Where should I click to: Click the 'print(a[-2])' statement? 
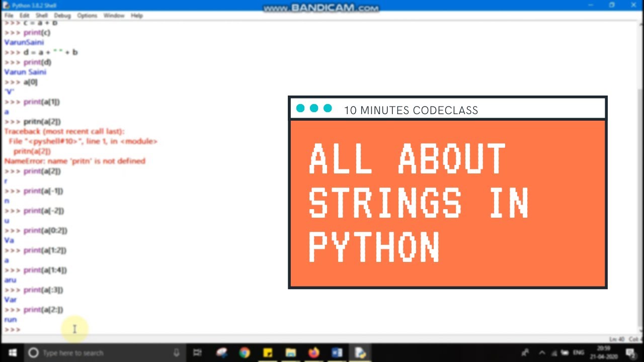(44, 211)
